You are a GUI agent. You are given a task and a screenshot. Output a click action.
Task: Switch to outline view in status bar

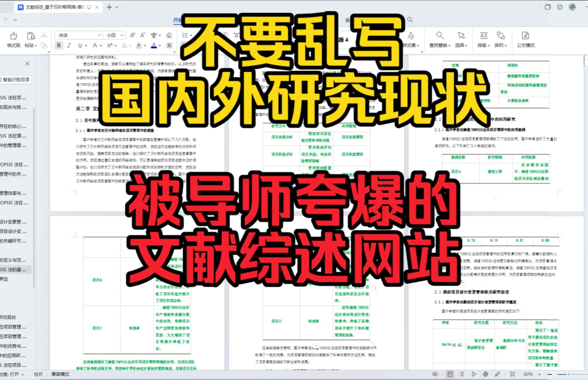coord(462,374)
